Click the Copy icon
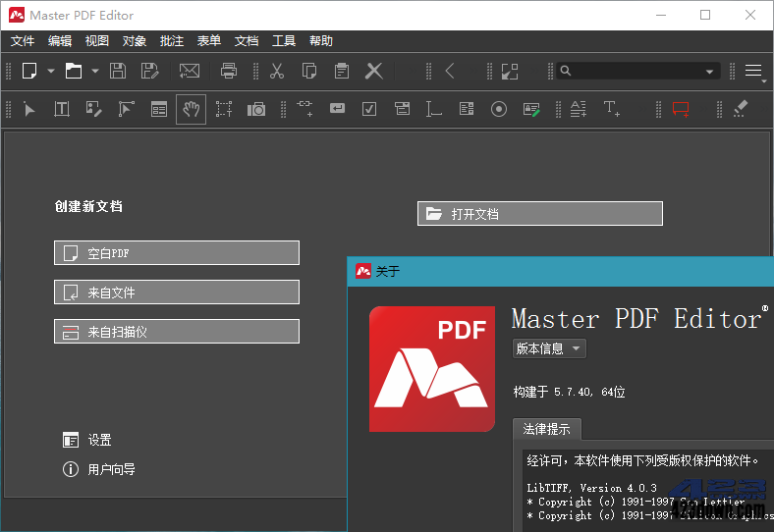 (x=309, y=71)
